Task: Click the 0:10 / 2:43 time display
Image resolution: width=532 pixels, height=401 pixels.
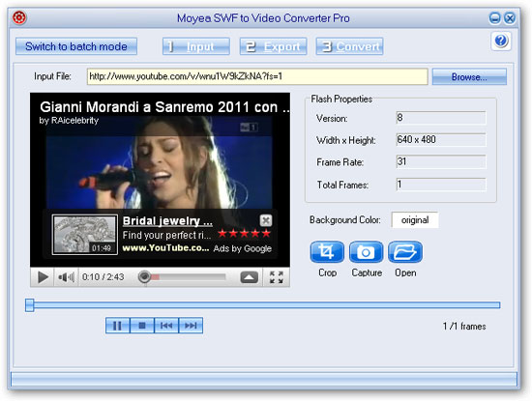Action: coord(103,277)
